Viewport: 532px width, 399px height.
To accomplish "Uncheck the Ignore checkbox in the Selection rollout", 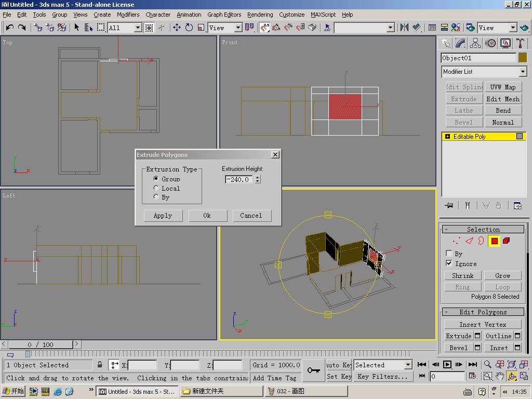I will click(x=449, y=263).
